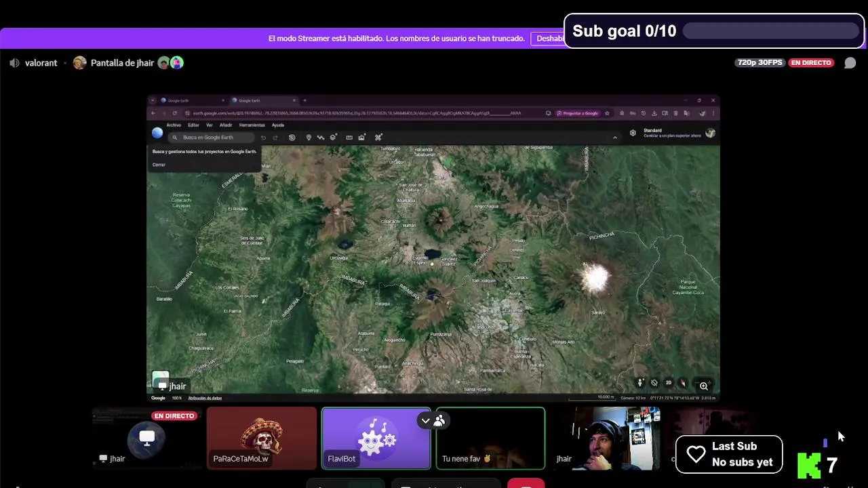
Task: Click the 'Reserva Cotacachi Cayapas' map label
Action: [181, 200]
